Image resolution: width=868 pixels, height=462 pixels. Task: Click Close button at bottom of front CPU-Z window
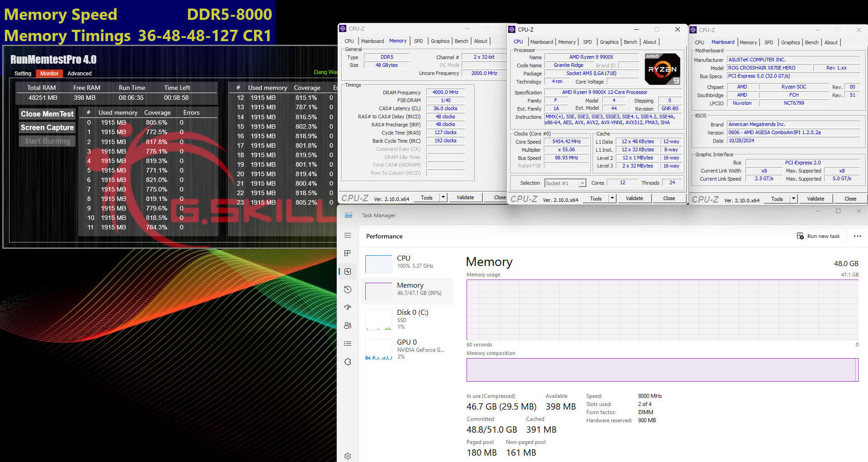tap(669, 198)
